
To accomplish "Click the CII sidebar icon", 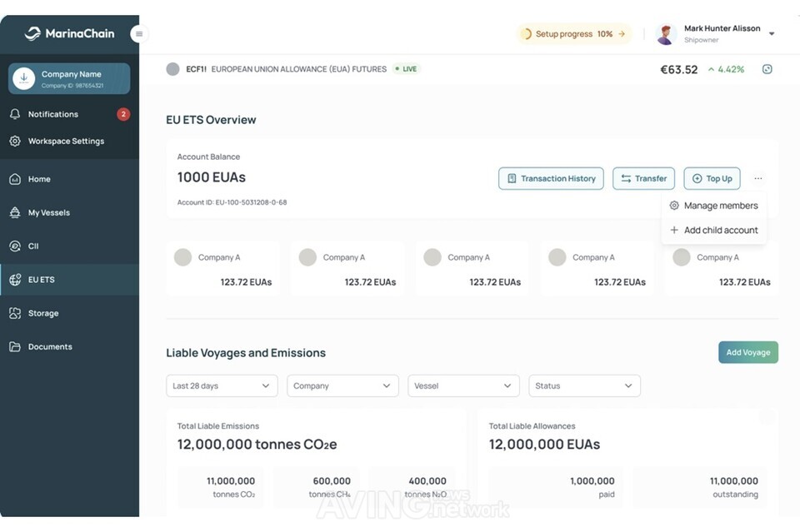I will (x=15, y=246).
